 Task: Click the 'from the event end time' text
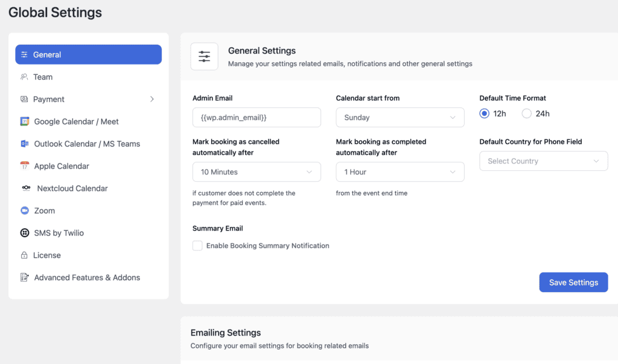(372, 193)
